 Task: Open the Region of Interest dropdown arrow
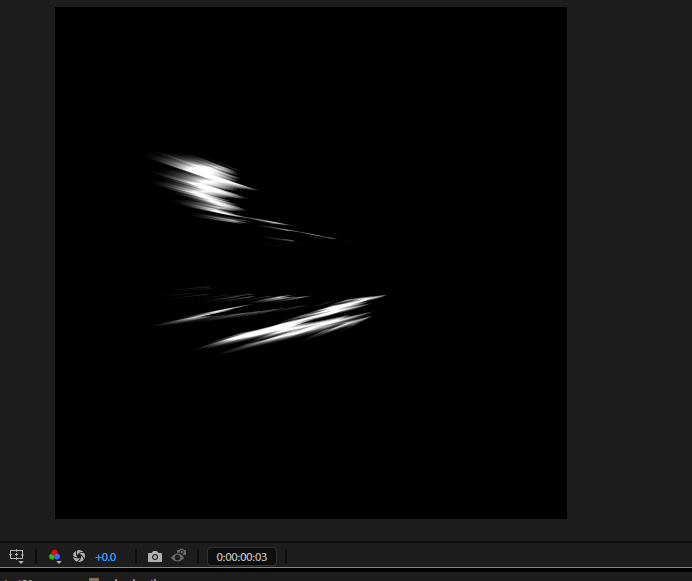21,563
